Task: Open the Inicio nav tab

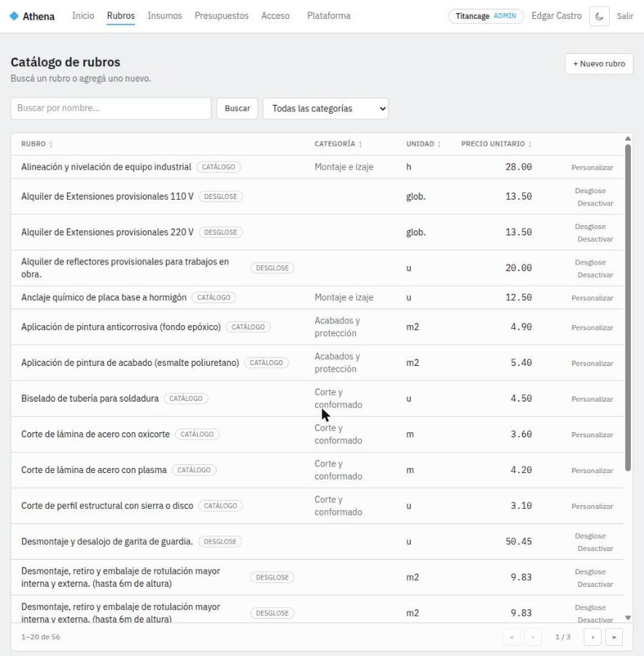Action: click(x=83, y=16)
